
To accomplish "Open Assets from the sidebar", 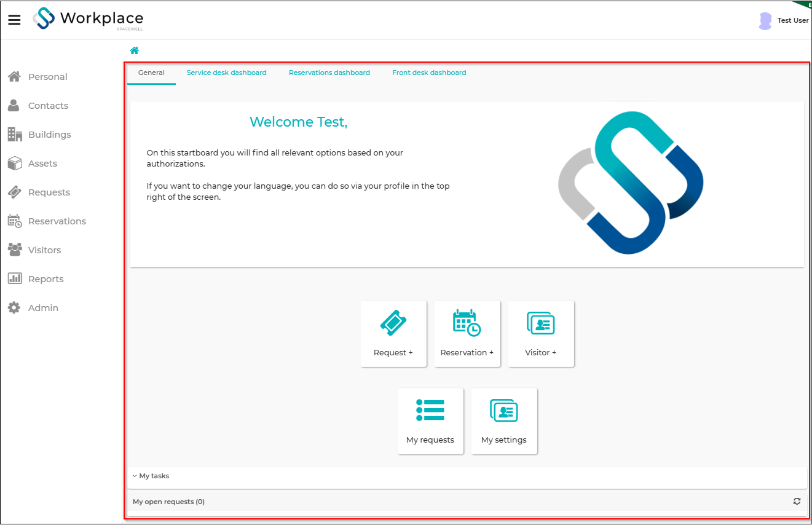I will 43,164.
